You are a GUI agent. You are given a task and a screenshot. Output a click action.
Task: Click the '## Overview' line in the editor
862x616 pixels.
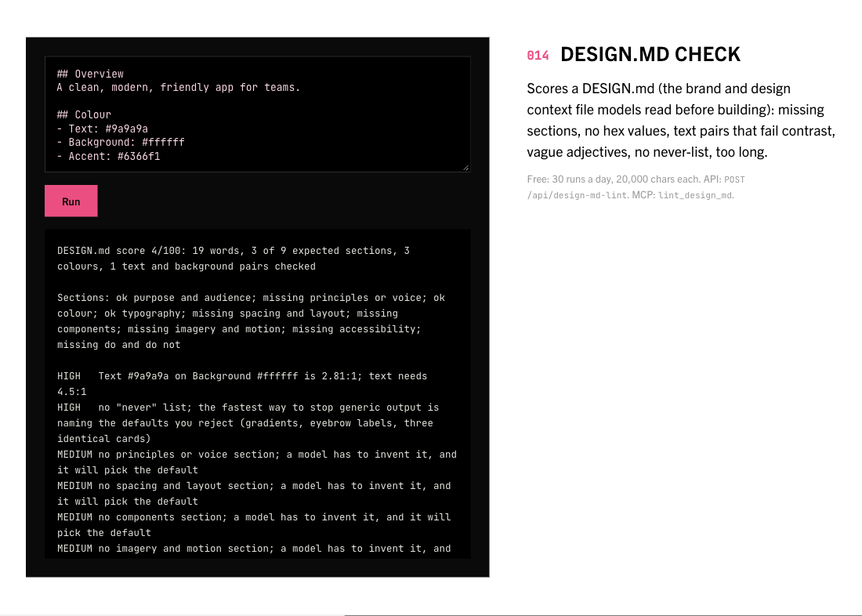pos(90,74)
